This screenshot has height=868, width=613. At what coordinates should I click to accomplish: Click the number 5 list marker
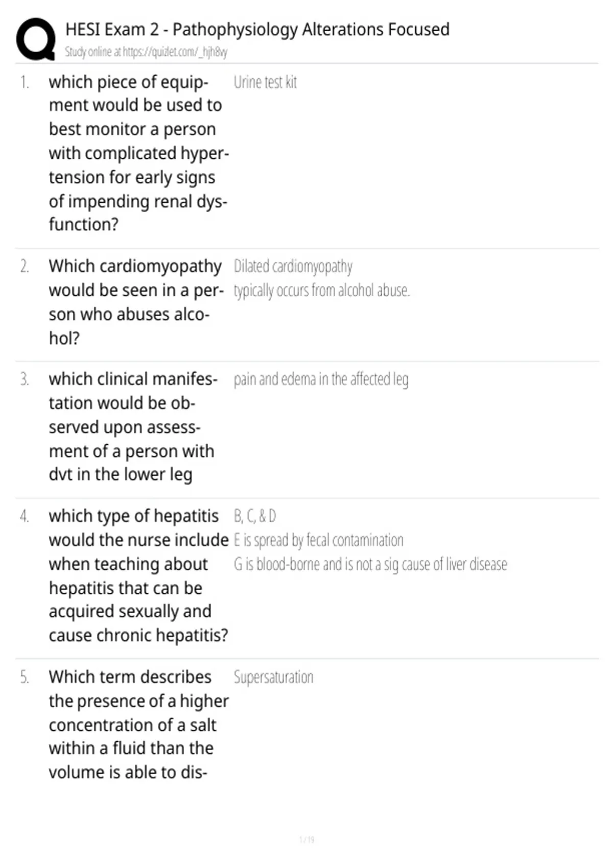click(x=25, y=678)
